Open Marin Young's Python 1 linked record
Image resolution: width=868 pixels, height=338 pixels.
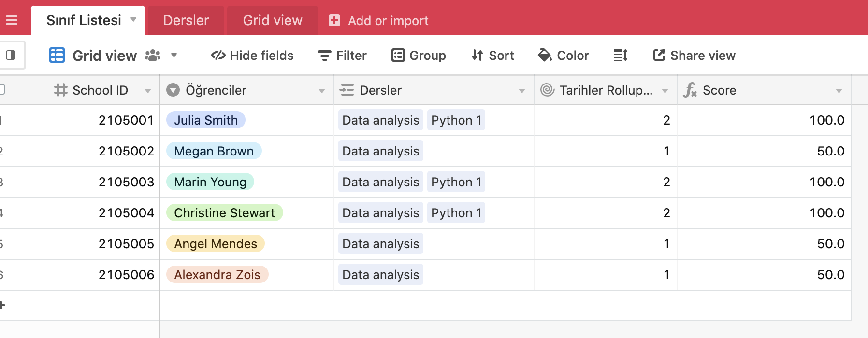tap(456, 182)
